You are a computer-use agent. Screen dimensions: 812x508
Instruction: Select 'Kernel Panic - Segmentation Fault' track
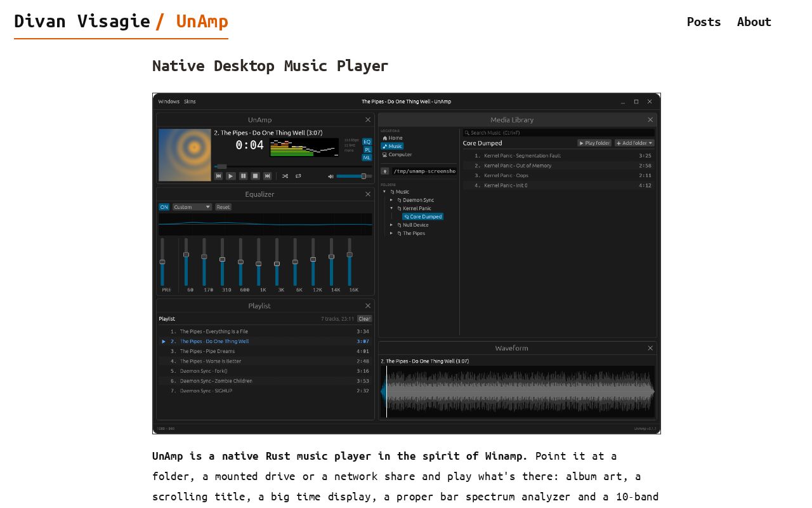click(x=558, y=156)
